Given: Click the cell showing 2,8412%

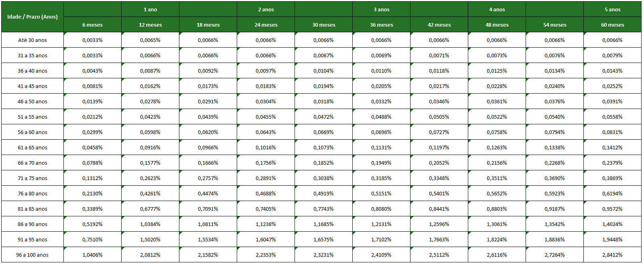Looking at the screenshot, I should coord(612,255).
